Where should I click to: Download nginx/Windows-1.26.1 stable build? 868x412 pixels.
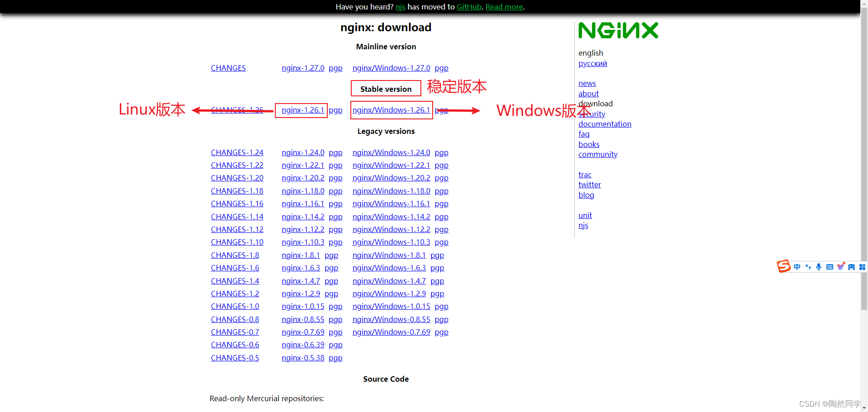point(391,110)
